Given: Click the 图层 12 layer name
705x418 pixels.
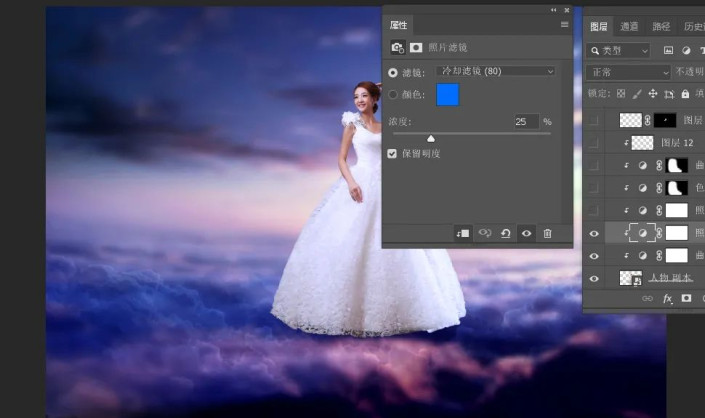Looking at the screenshot, I should coord(677,143).
